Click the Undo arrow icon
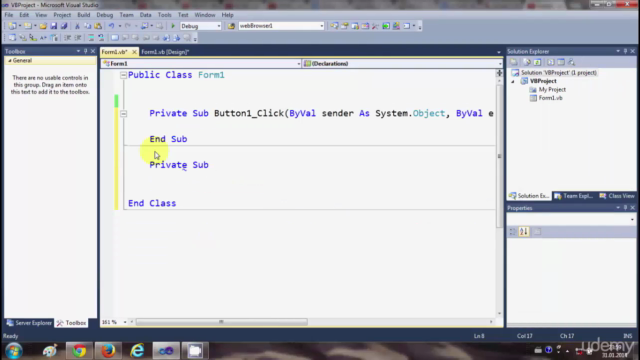 pyautogui.click(x=111, y=26)
